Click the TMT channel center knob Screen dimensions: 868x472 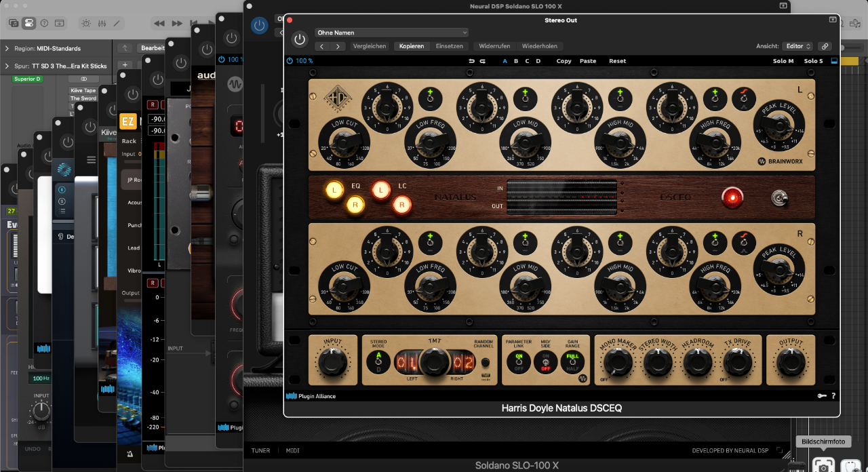[x=433, y=363]
